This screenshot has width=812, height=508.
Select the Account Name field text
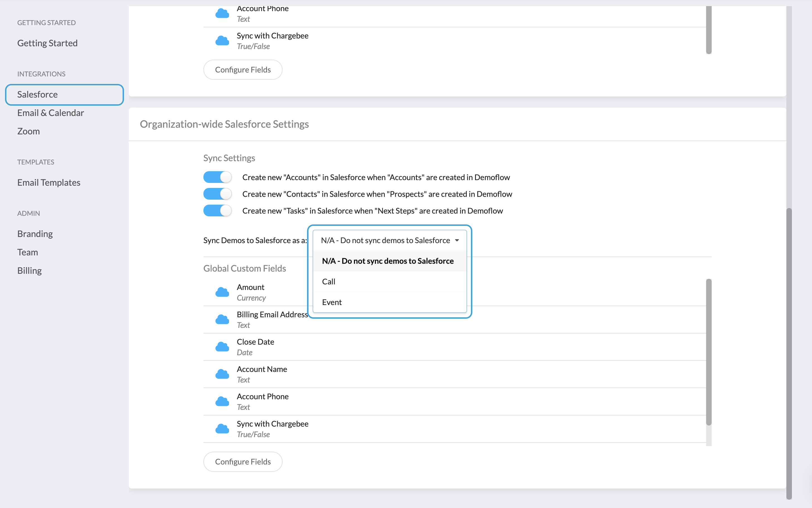pyautogui.click(x=262, y=369)
